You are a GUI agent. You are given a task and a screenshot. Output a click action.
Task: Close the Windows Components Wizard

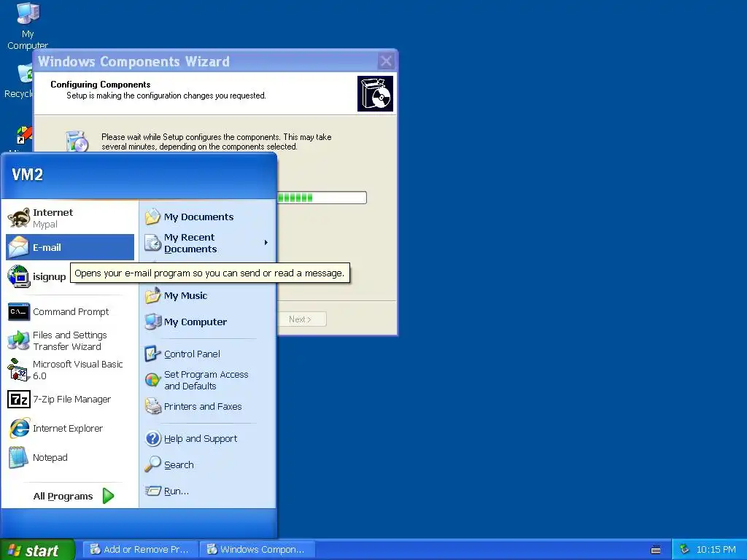tap(386, 61)
